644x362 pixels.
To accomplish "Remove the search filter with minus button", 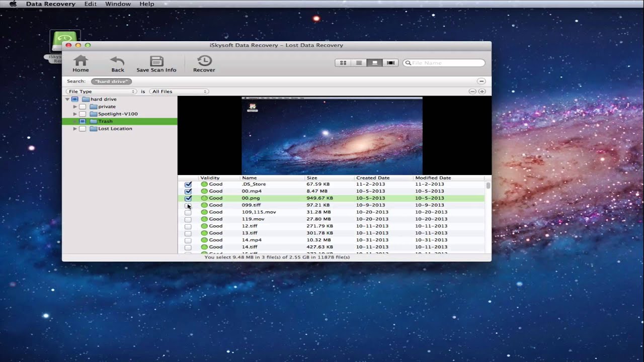I will [481, 81].
